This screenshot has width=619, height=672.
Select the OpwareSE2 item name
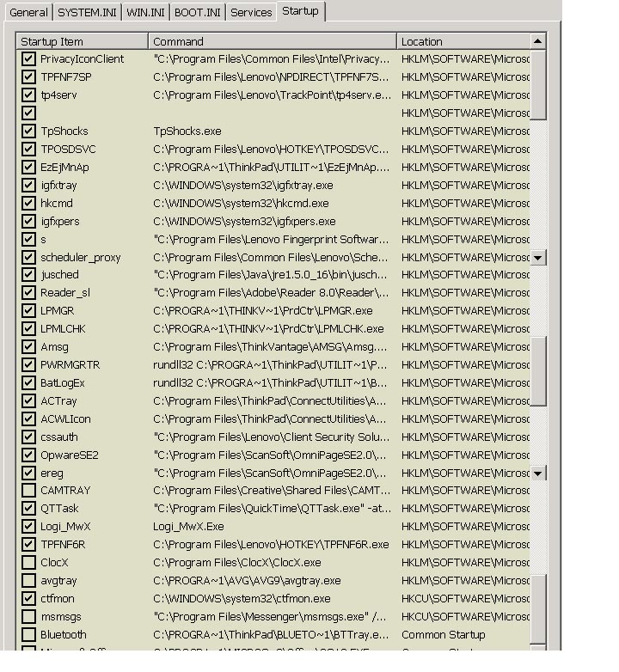click(70, 455)
